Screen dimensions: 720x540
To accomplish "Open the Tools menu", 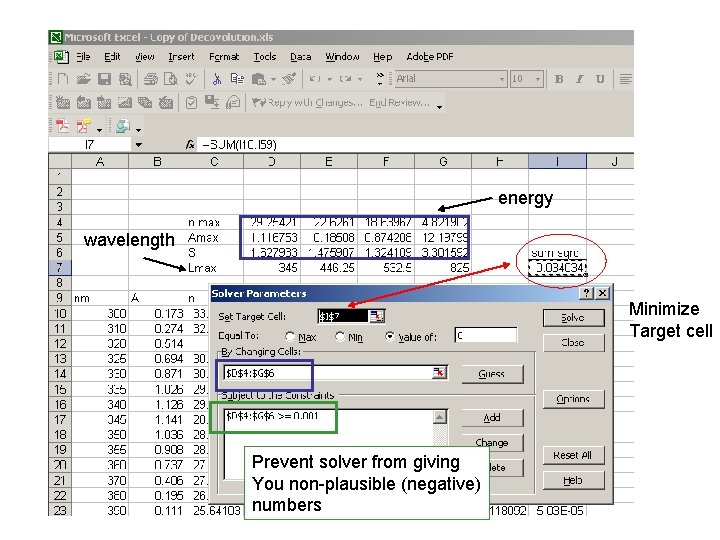I will pos(265,57).
